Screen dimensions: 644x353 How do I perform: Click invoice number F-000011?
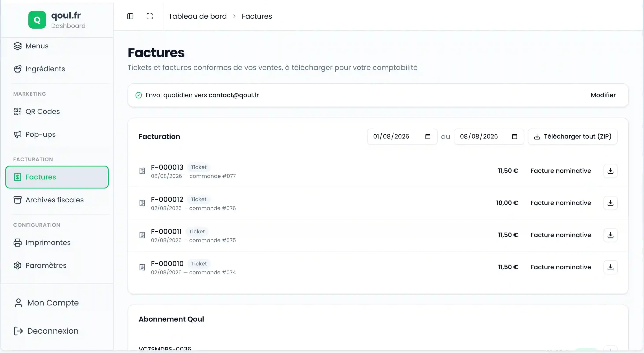click(x=166, y=231)
